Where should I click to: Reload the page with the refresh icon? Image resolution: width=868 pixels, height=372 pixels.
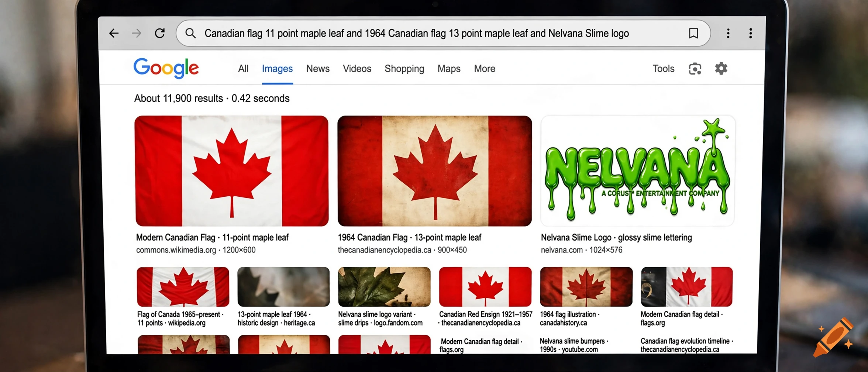tap(160, 33)
